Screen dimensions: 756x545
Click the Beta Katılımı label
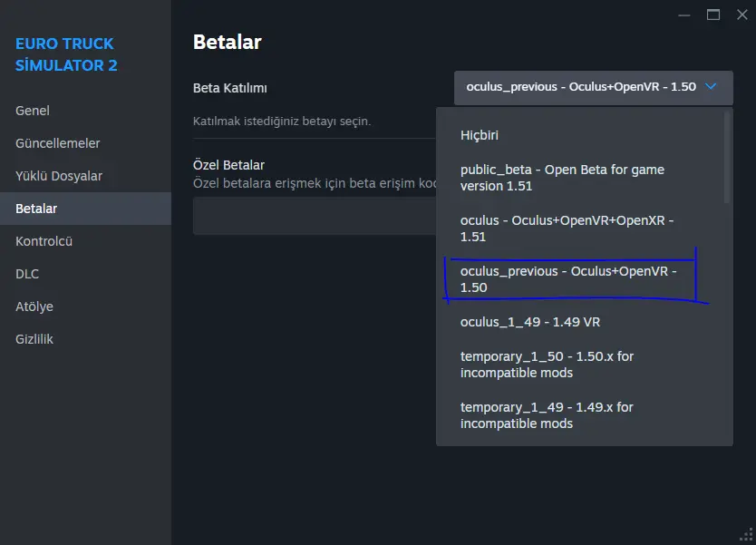pyautogui.click(x=230, y=88)
